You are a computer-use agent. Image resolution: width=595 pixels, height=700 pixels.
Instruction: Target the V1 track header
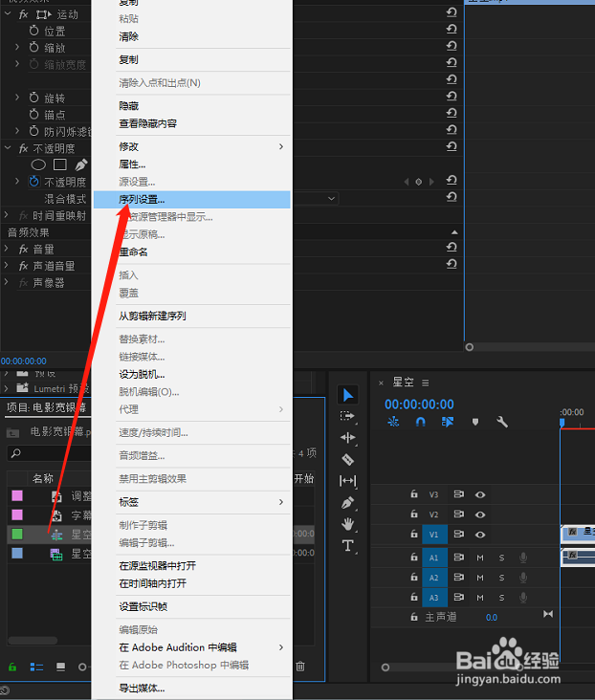[434, 535]
